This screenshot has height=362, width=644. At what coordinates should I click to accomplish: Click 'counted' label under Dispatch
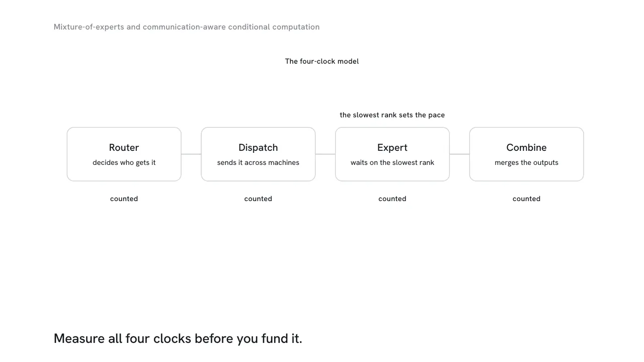pos(258,199)
